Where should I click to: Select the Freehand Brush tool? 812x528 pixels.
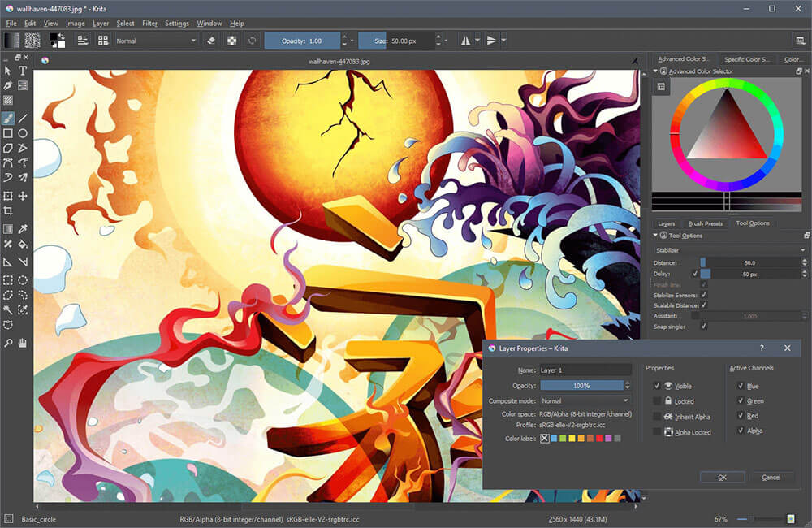click(x=8, y=119)
